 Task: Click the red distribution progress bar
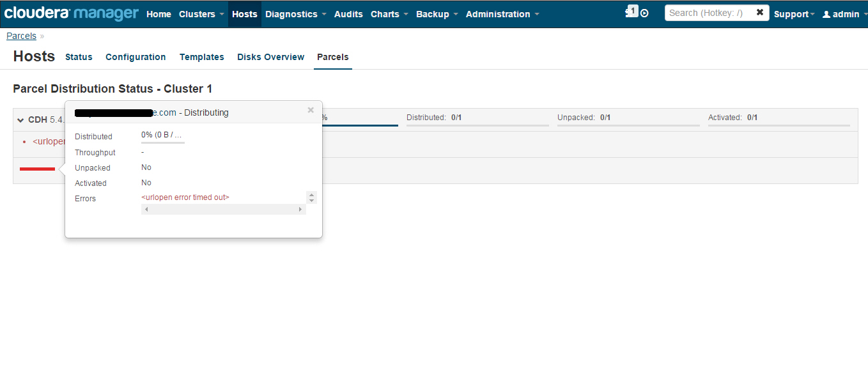tap(37, 169)
